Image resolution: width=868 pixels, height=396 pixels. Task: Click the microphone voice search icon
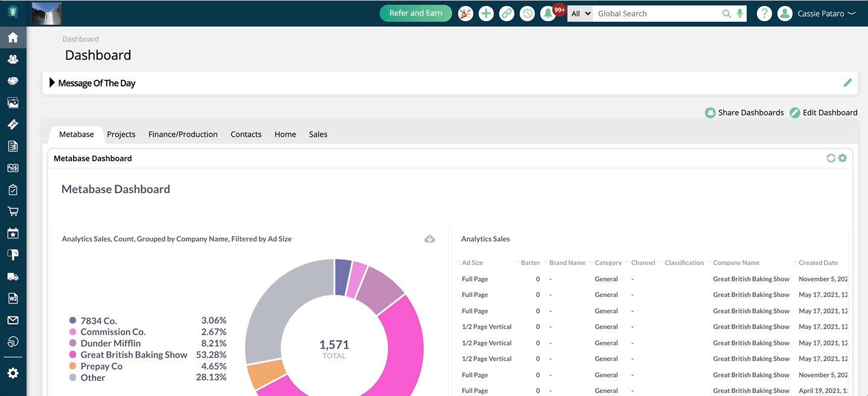(x=740, y=13)
